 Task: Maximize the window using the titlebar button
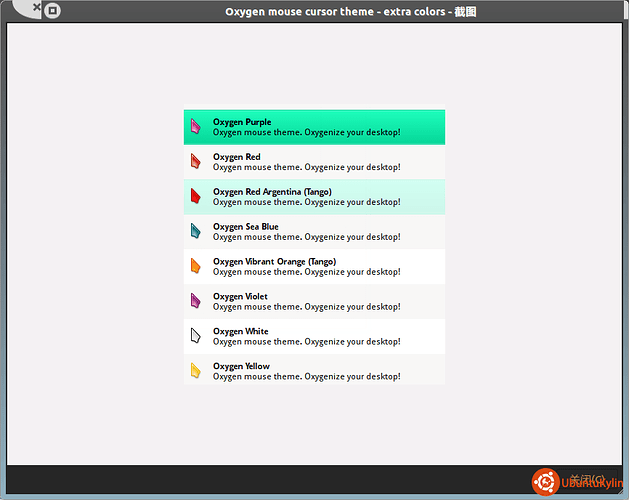point(53,11)
